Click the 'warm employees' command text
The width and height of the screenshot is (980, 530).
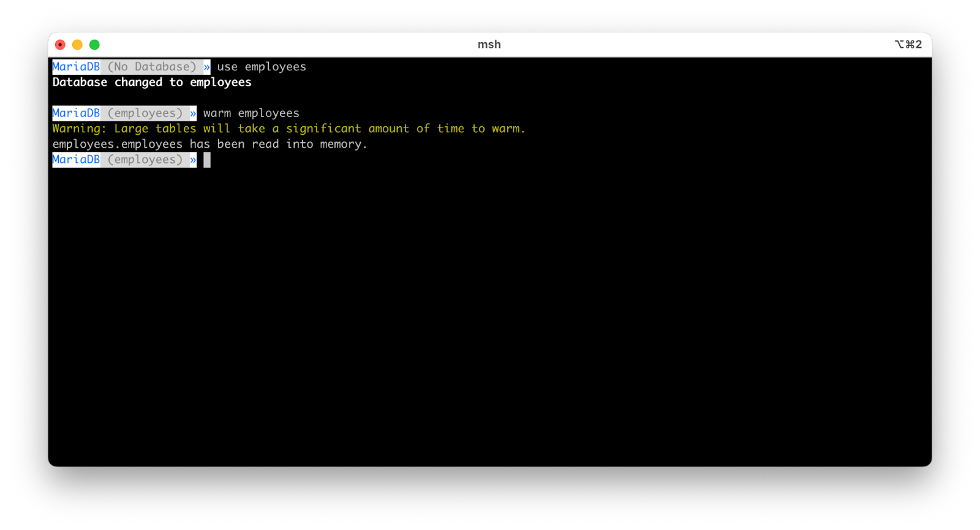[251, 113]
